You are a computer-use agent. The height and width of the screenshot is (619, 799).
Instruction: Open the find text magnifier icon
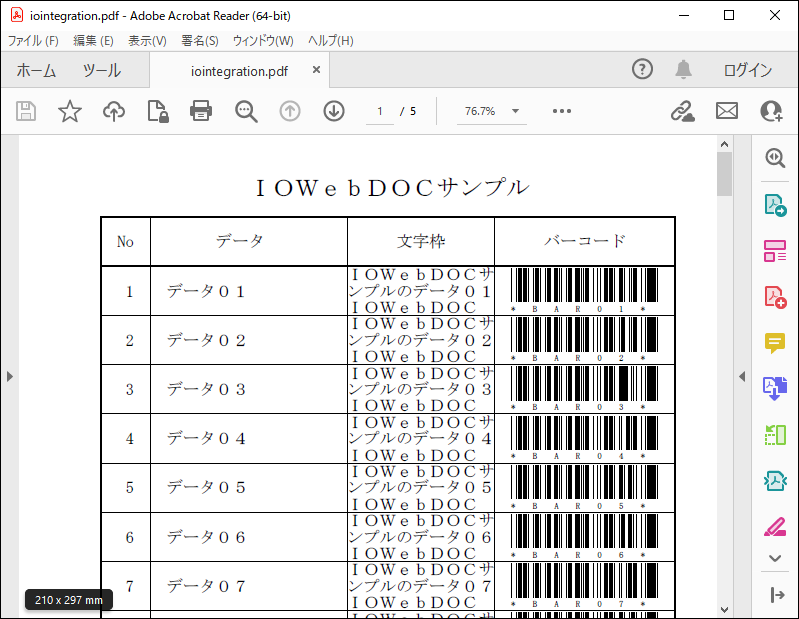pyautogui.click(x=246, y=111)
